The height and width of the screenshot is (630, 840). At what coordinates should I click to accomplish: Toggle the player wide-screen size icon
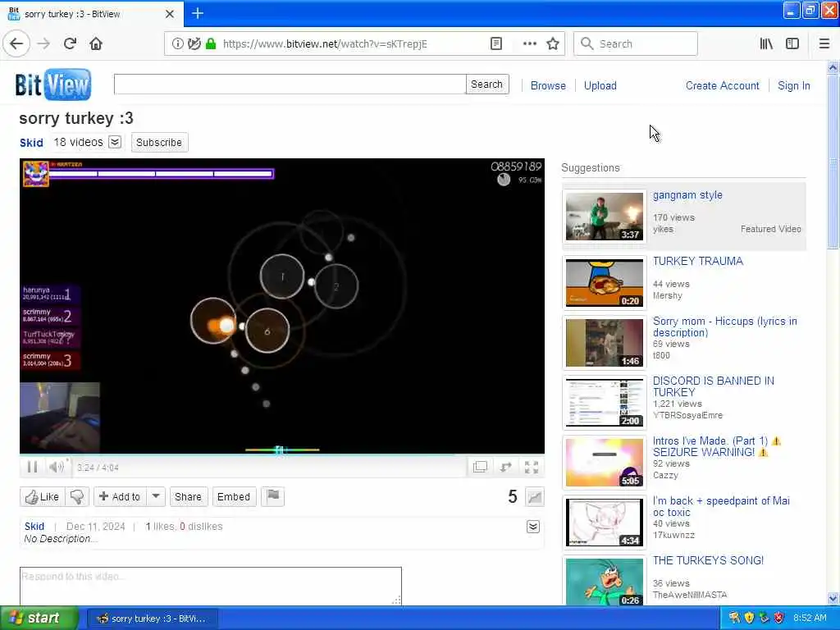[x=480, y=467]
